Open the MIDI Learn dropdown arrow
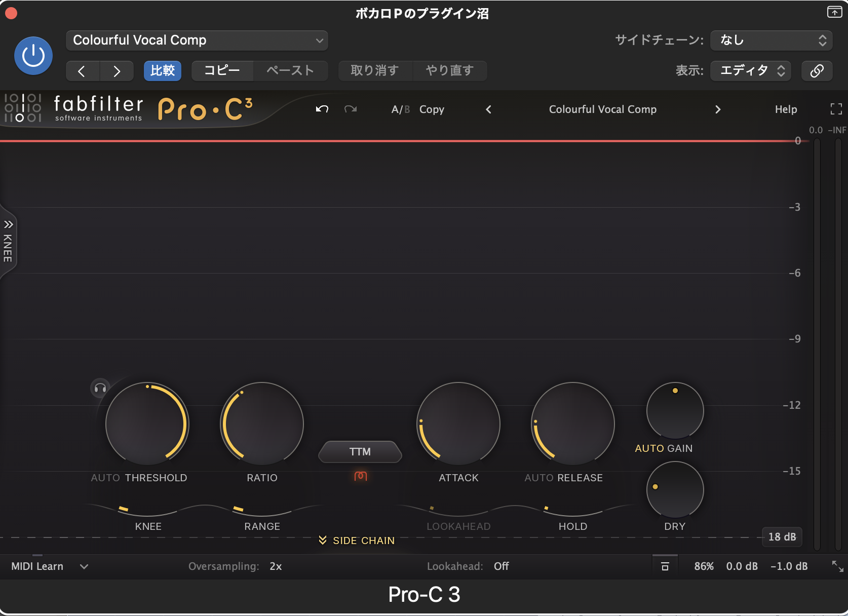 [84, 566]
